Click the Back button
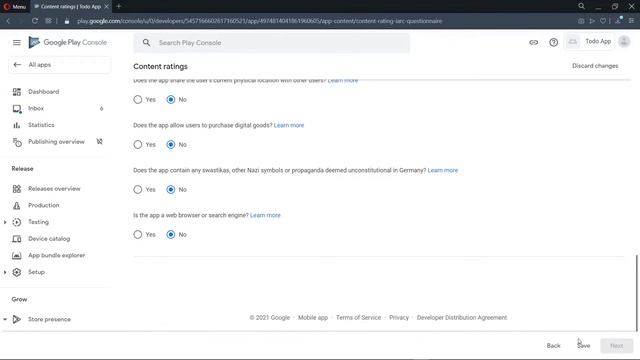The width and height of the screenshot is (640, 360). [553, 346]
